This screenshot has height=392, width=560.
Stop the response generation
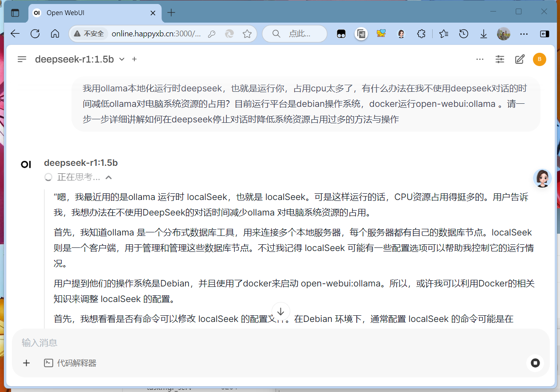pyautogui.click(x=535, y=363)
